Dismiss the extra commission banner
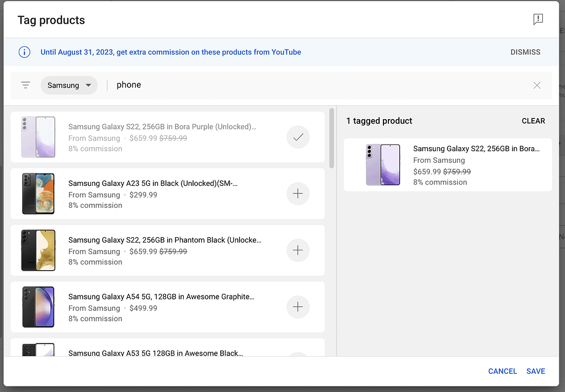The image size is (565, 392). pyautogui.click(x=525, y=52)
